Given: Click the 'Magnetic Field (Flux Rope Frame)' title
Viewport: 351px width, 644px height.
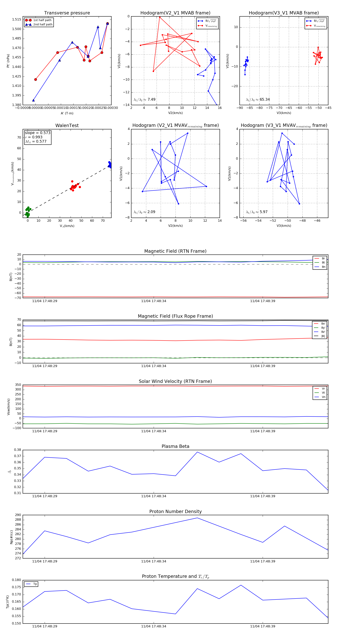Looking at the screenshot, I should point(175,316).
